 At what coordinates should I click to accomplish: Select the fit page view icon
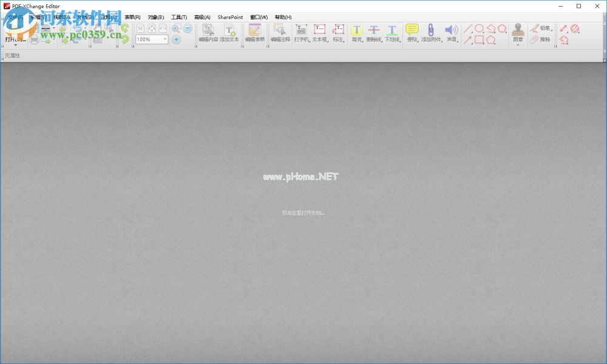click(152, 29)
